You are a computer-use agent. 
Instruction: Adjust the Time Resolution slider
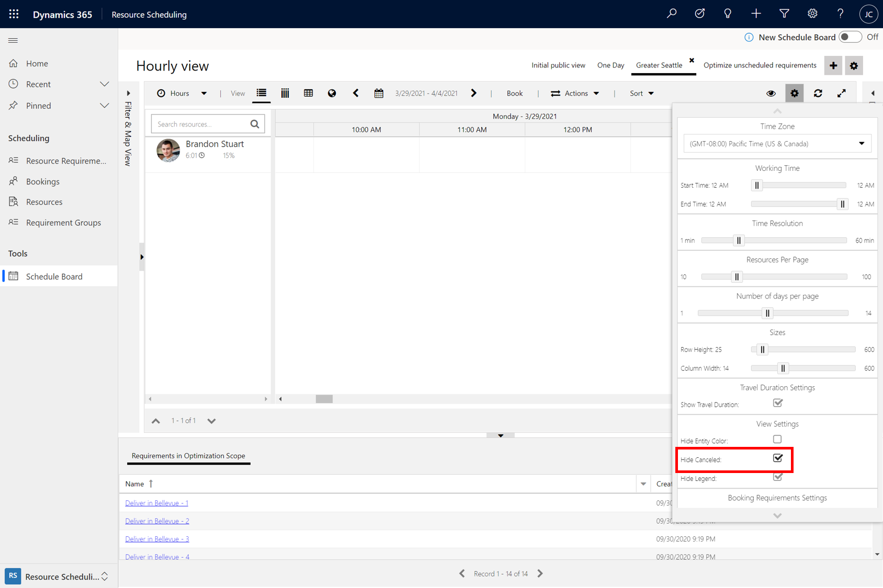point(739,240)
